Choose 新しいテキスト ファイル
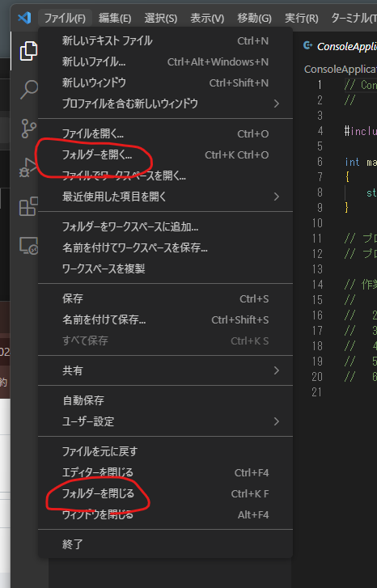The image size is (377, 588). tap(165, 41)
